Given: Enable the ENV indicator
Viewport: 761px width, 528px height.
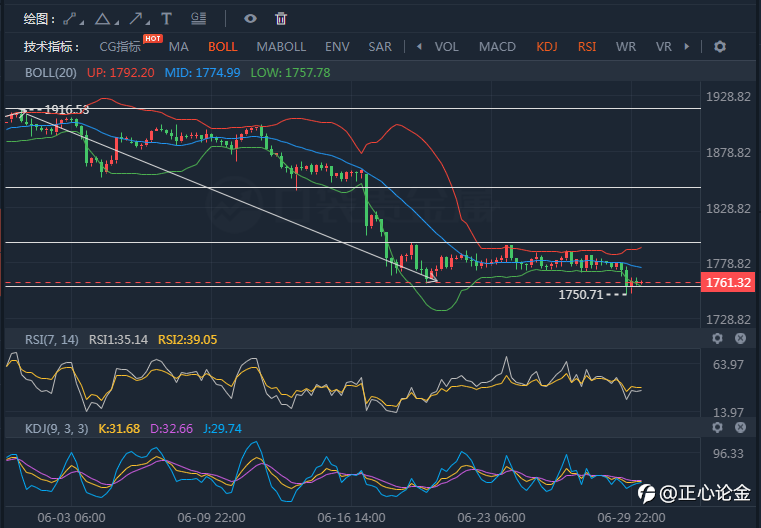Looking at the screenshot, I should coord(337,47).
